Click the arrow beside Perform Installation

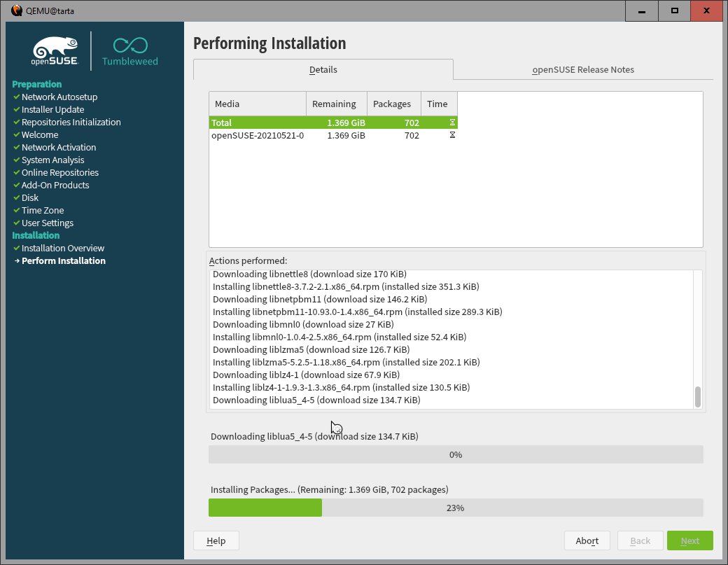click(x=17, y=261)
